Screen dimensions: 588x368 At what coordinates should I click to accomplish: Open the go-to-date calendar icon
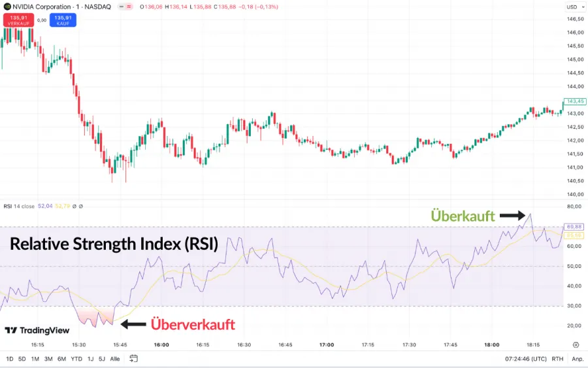coord(133,359)
